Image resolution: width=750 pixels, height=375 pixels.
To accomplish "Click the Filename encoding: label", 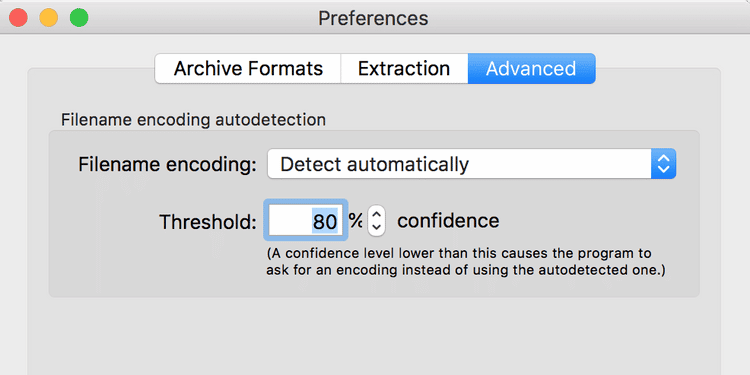I will click(x=167, y=165).
